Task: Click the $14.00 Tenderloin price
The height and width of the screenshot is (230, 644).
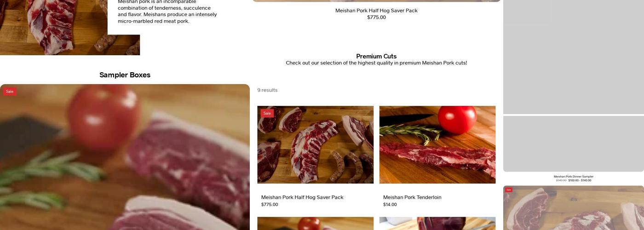Action: click(390, 205)
